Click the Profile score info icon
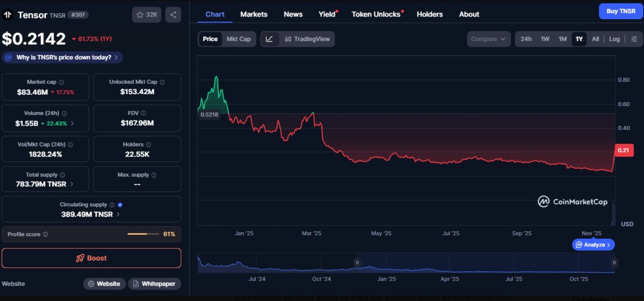 (x=45, y=234)
